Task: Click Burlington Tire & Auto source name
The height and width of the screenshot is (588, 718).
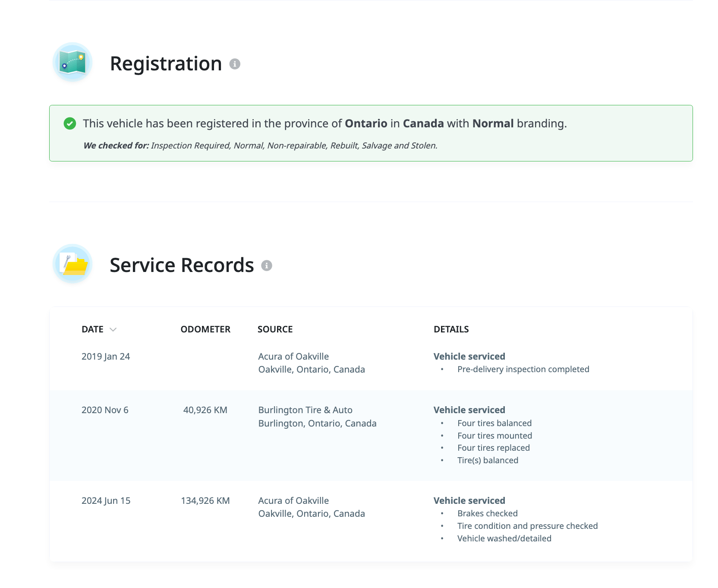Action: (305, 410)
